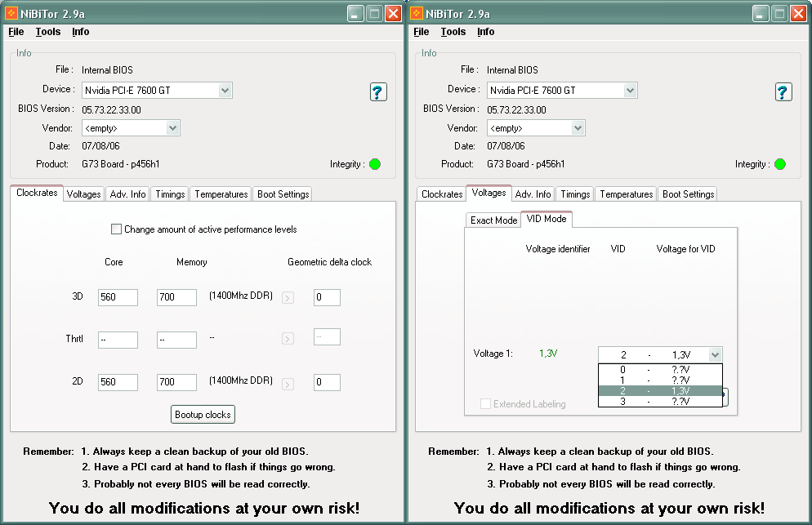812x525 pixels.
Task: Switch to Adv. Info tab in right window
Action: [x=533, y=194]
